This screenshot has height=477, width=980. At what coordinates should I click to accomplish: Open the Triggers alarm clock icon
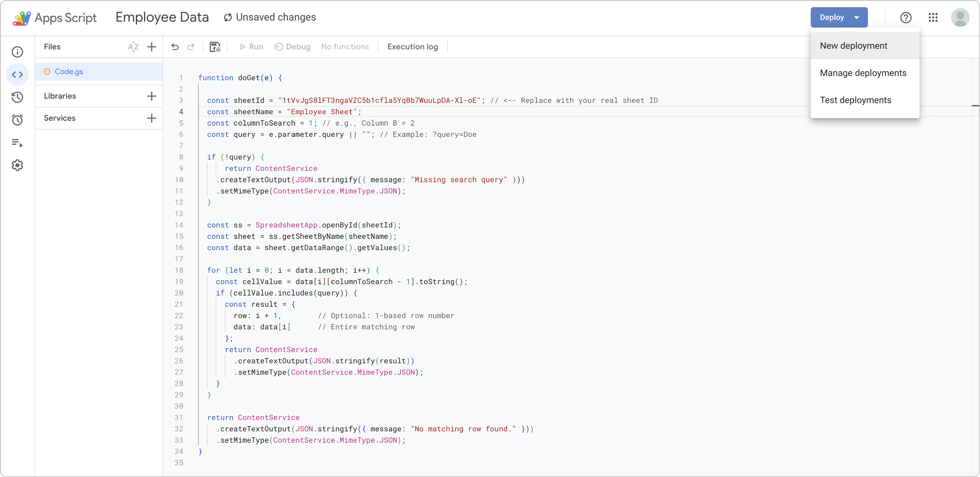[x=17, y=120]
